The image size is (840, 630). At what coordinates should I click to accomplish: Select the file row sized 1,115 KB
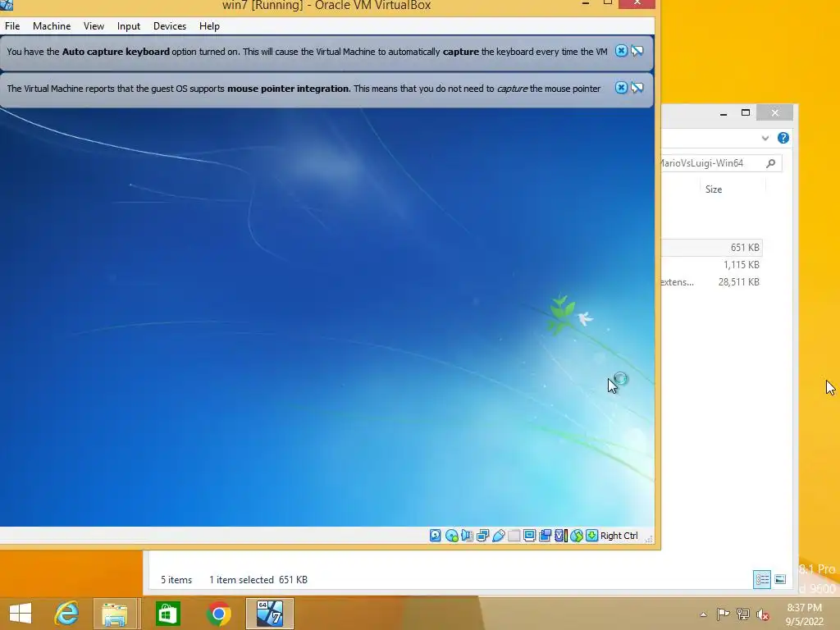(x=711, y=265)
